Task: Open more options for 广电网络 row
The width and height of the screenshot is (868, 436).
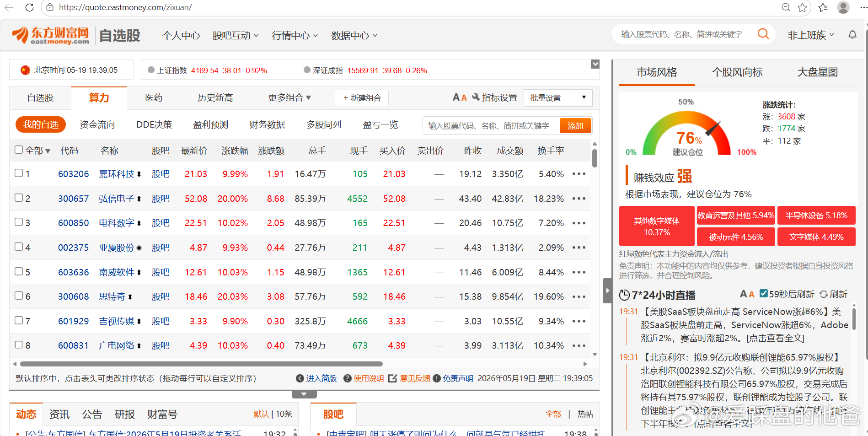Action: click(579, 345)
